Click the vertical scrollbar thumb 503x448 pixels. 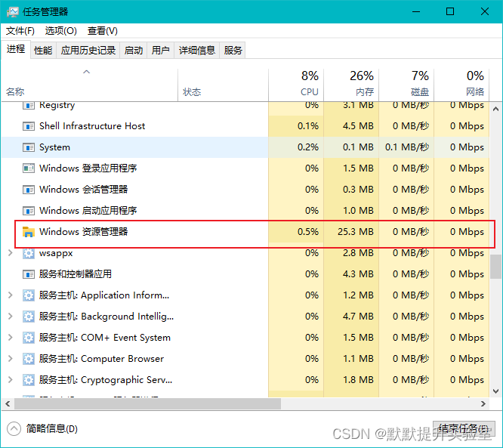coord(495,267)
